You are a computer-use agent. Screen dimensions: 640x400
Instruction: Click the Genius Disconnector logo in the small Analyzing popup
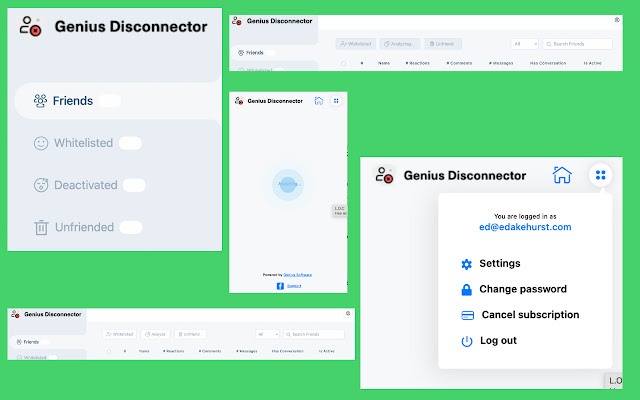(239, 101)
